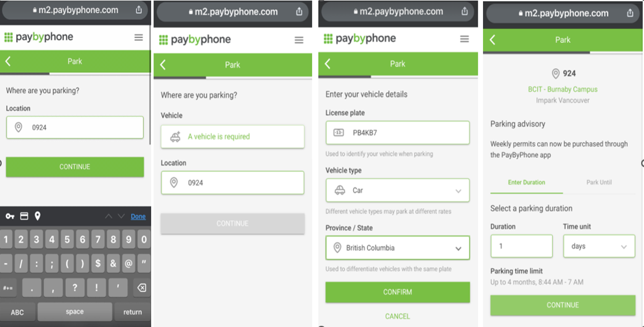Tap the backspace key on keyboard

tap(141, 288)
